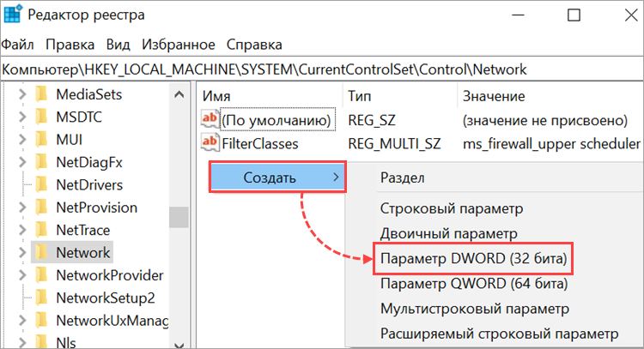The width and height of the screenshot is (644, 349).
Task: Click the REG_SZ type cell
Action: (x=372, y=120)
